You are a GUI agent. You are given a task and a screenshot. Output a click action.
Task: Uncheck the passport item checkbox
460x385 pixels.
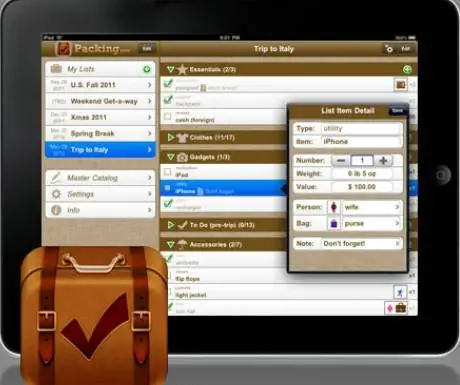pyautogui.click(x=168, y=83)
